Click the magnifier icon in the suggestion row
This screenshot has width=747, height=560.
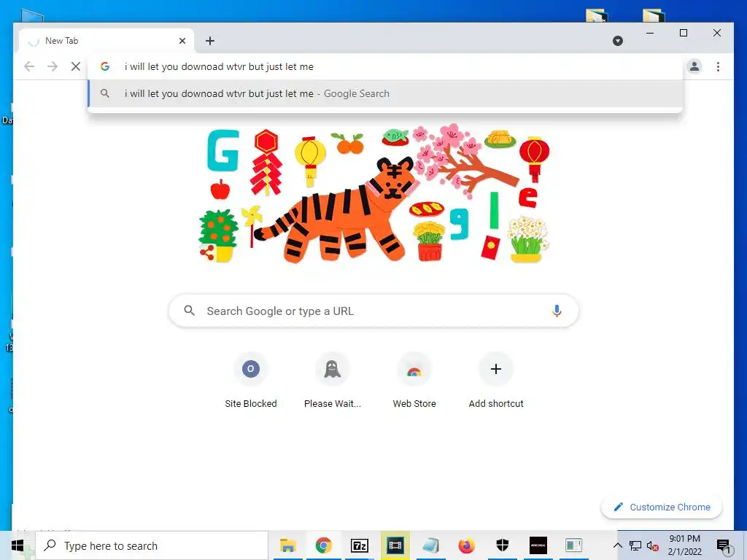coord(105,93)
